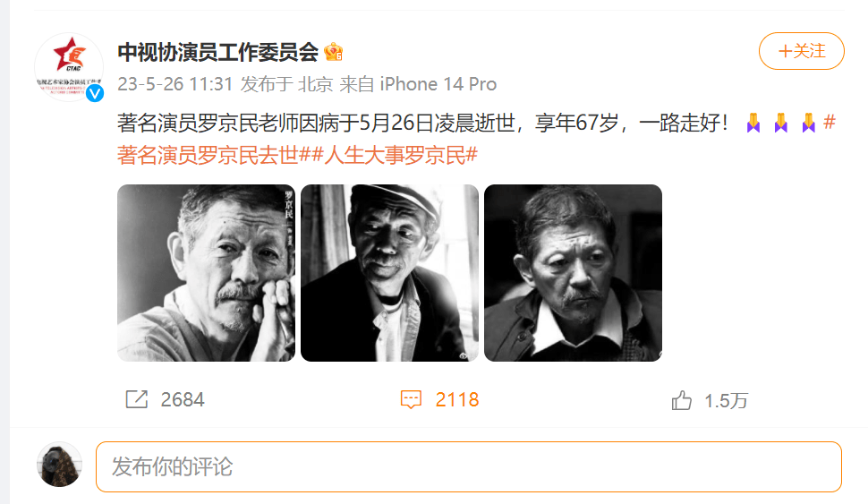Click the gold crown membership icon
868x504 pixels.
333,52
